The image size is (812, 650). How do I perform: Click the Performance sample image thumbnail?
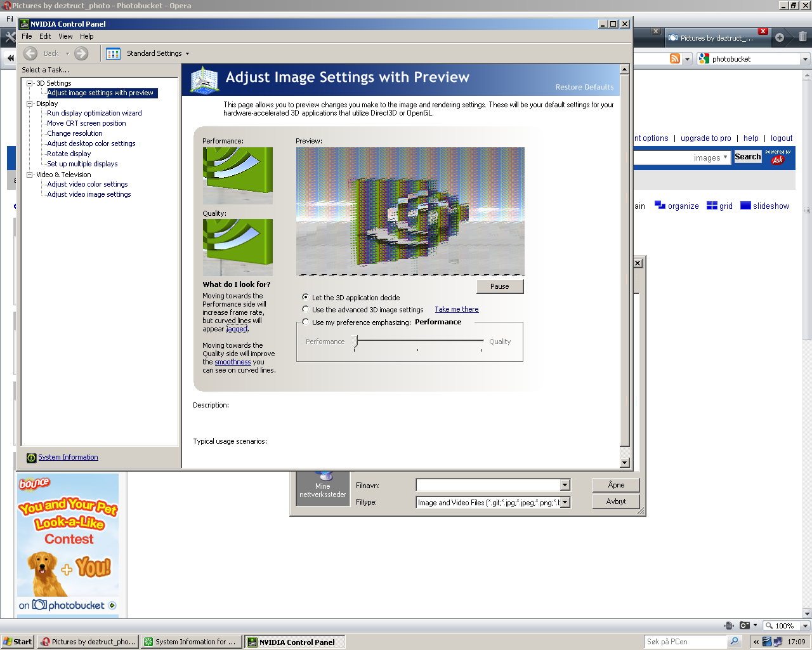pos(238,176)
